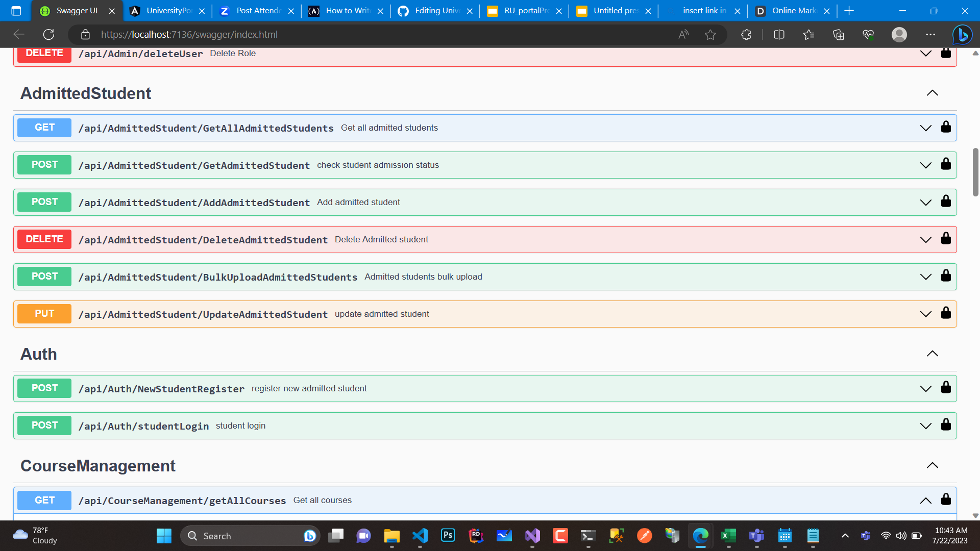Click the lock icon on DeleteAdmittedStudent endpoint
Viewport: 980px width, 551px height.
(x=946, y=238)
